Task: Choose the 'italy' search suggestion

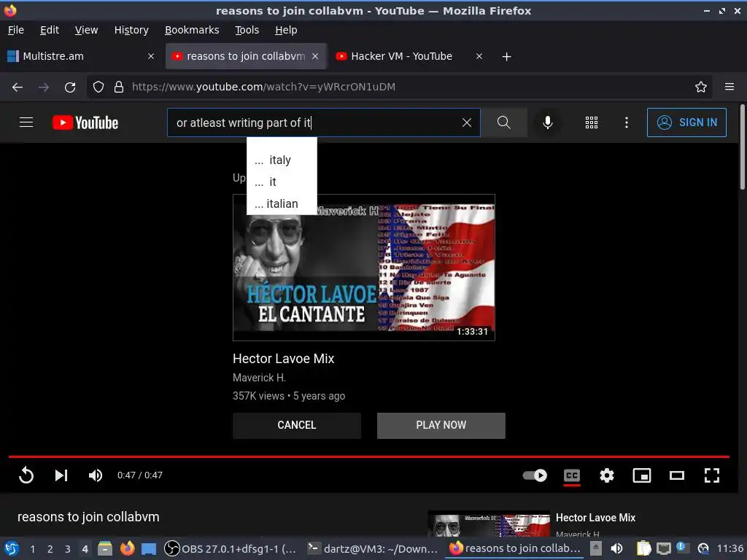Action: [x=282, y=160]
